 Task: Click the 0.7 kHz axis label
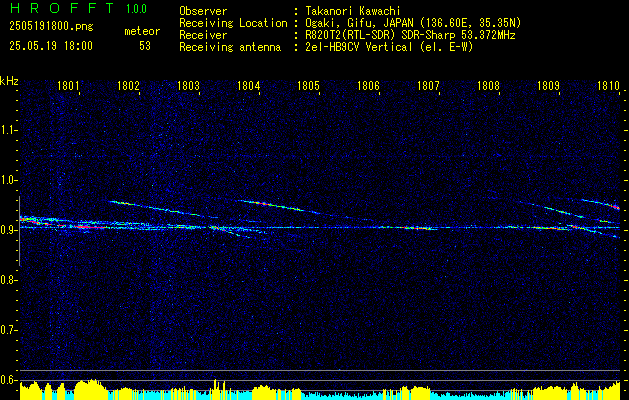click(x=7, y=330)
